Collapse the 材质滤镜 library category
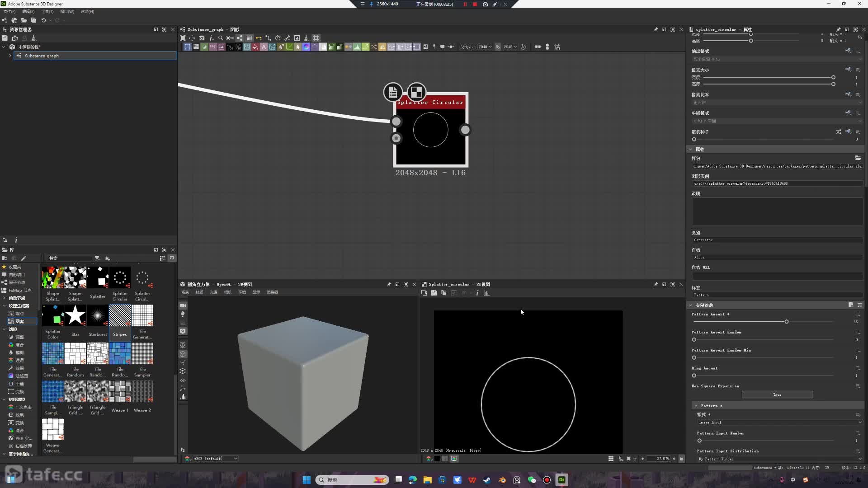The width and height of the screenshot is (868, 488). tap(4, 399)
